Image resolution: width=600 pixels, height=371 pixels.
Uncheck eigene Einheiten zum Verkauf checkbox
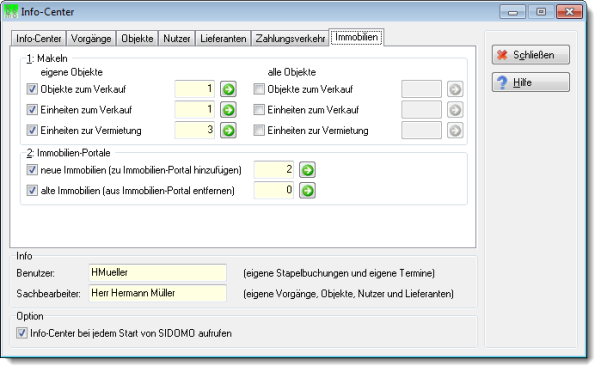click(x=32, y=110)
